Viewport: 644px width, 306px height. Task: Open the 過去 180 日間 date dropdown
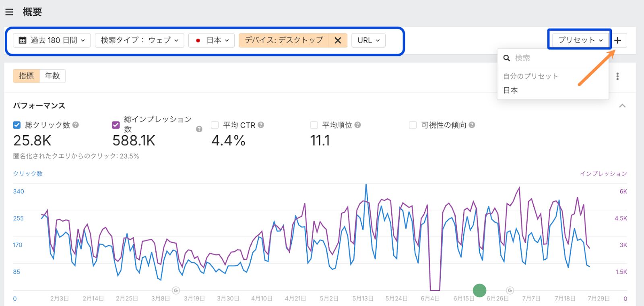pos(52,40)
